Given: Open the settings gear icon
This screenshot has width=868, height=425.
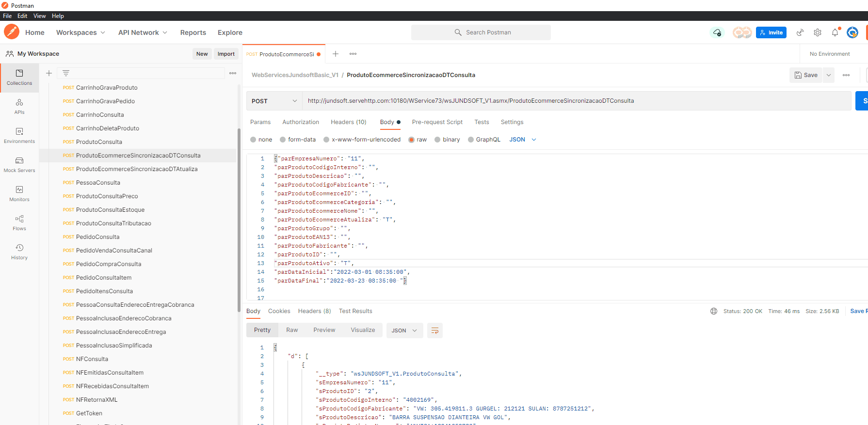Looking at the screenshot, I should (x=818, y=32).
